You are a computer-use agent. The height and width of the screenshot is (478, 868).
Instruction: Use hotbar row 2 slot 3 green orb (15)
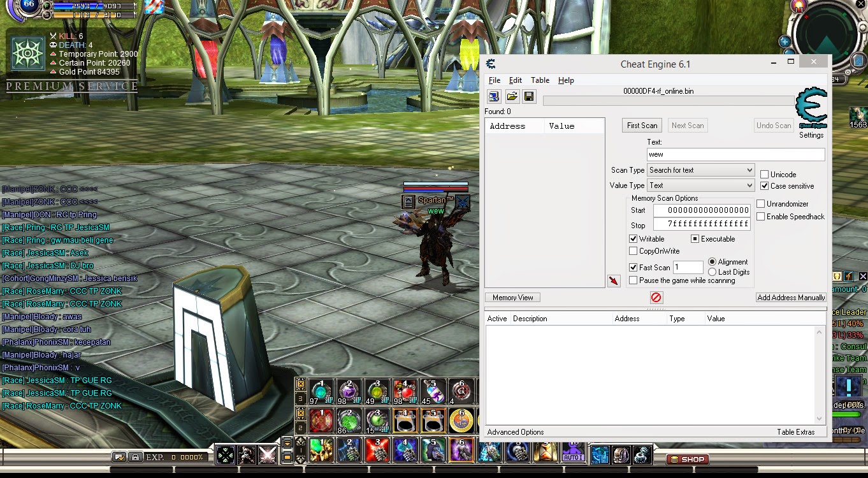[x=377, y=421]
